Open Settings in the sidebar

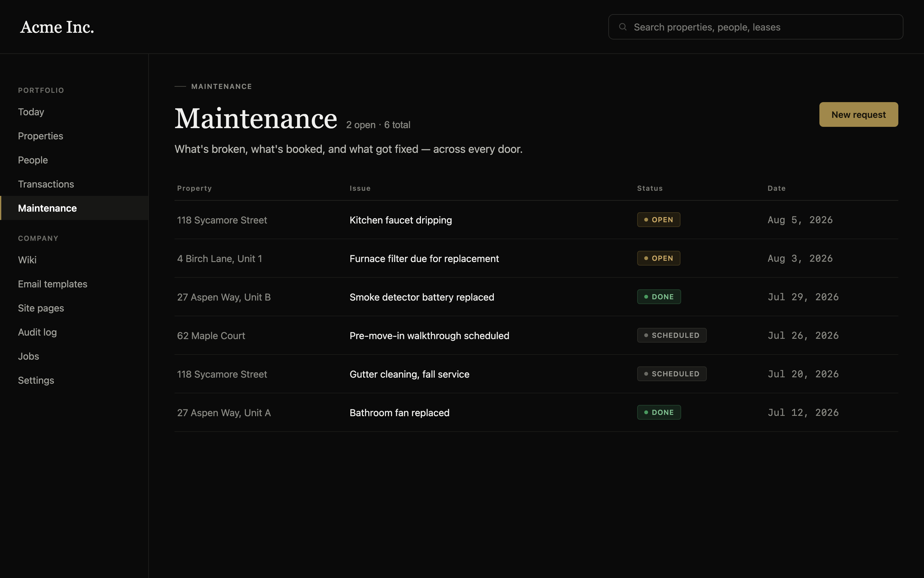pos(36,381)
